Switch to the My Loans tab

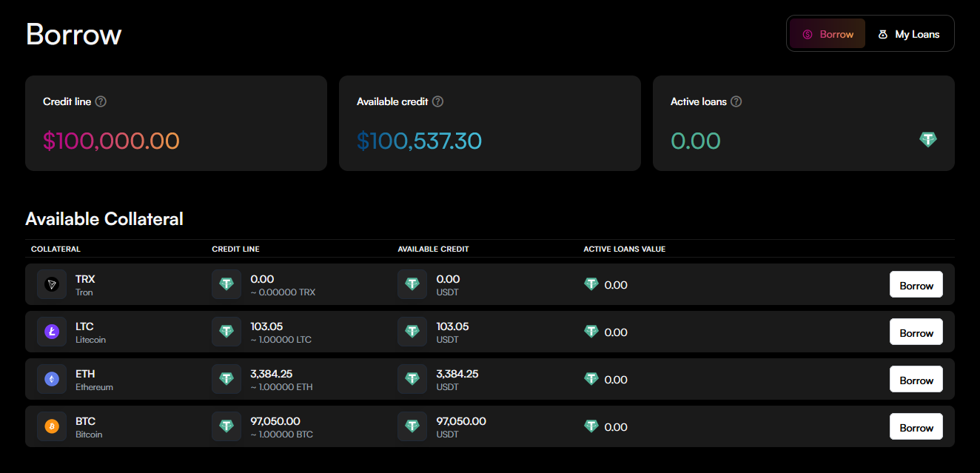click(x=908, y=34)
